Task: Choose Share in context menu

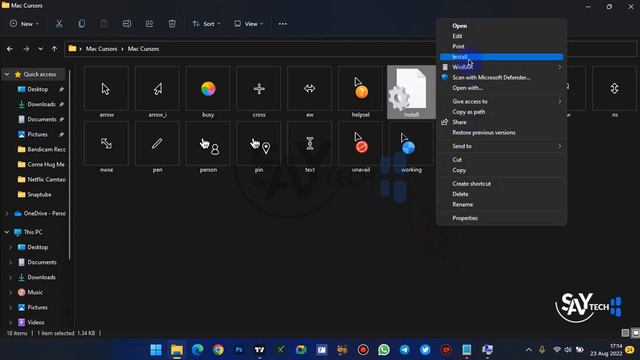Action: point(502,122)
